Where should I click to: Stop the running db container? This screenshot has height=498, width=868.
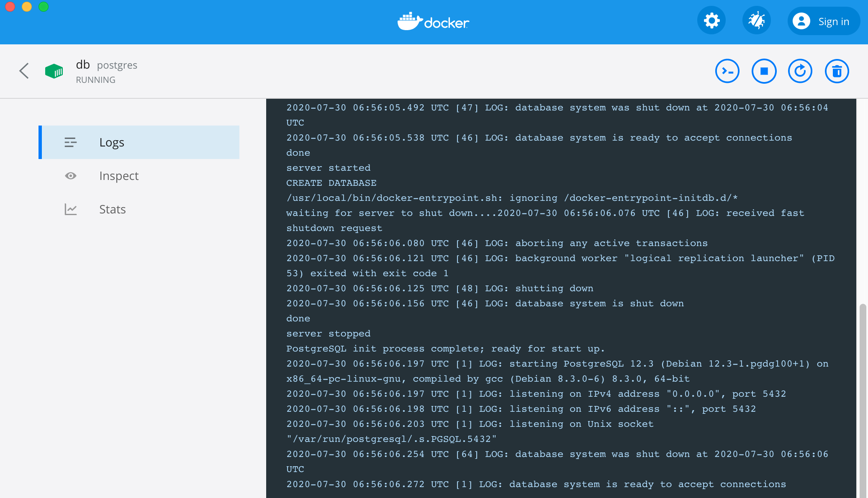[x=764, y=71]
